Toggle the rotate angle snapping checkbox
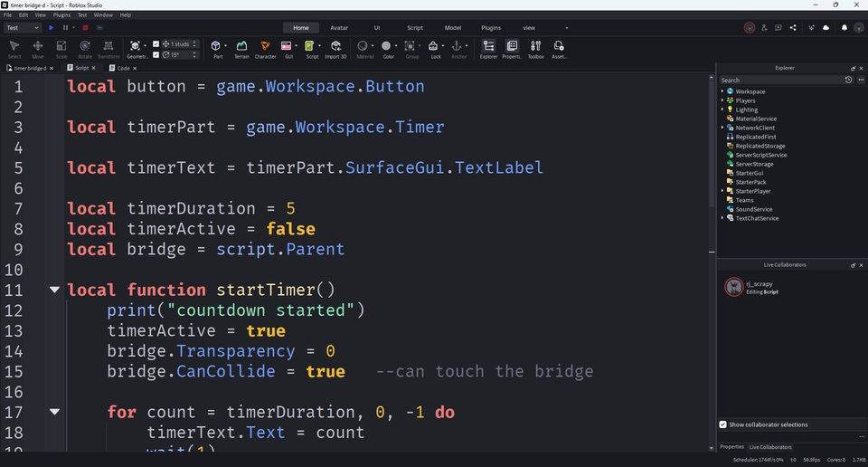The width and height of the screenshot is (868, 467). 156,54
